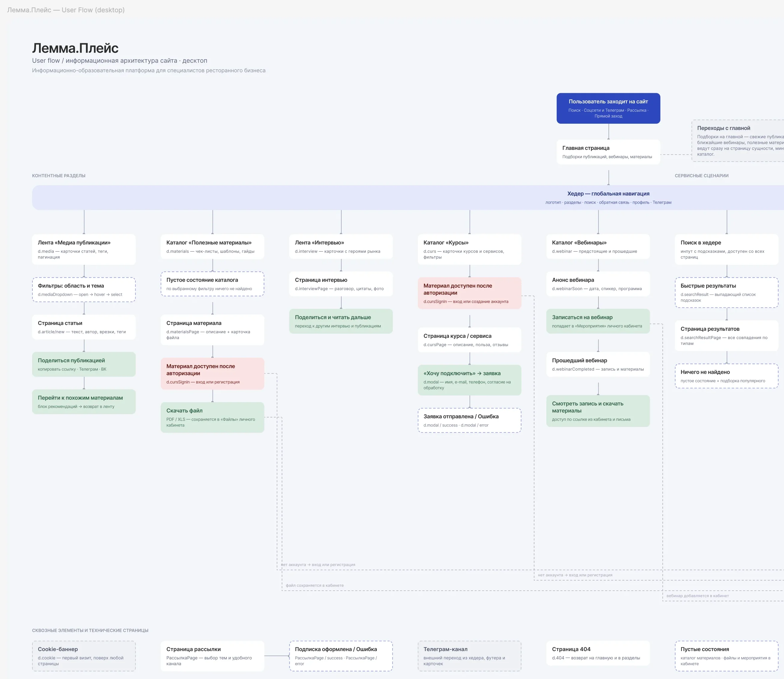The image size is (784, 679).
Task: Select the blue «Пользователь заходит на сайт» node
Action: coord(608,108)
